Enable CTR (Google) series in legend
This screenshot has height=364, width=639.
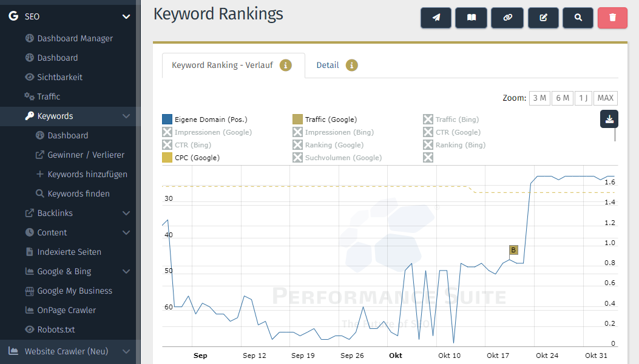point(428,132)
